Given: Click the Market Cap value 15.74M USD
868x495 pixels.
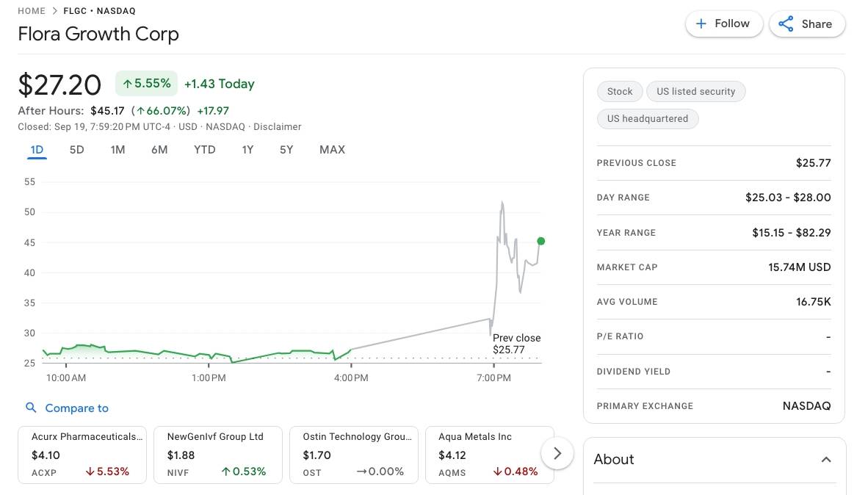Looking at the screenshot, I should tap(800, 267).
